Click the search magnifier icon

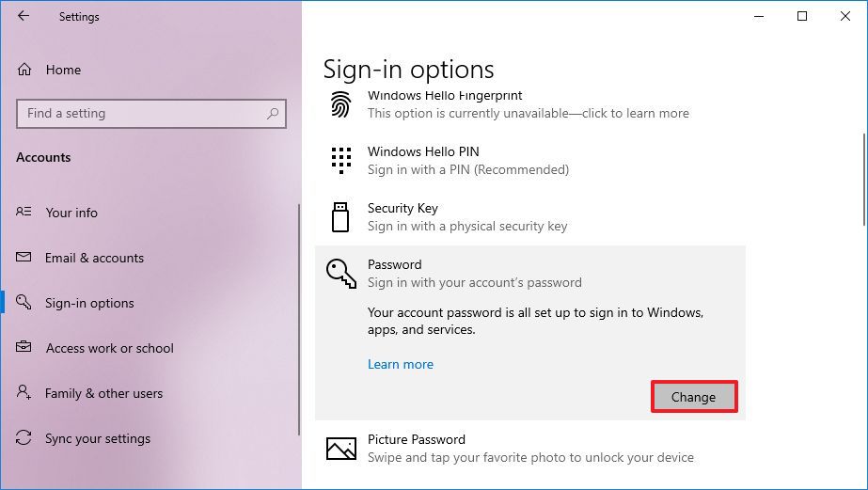point(273,114)
